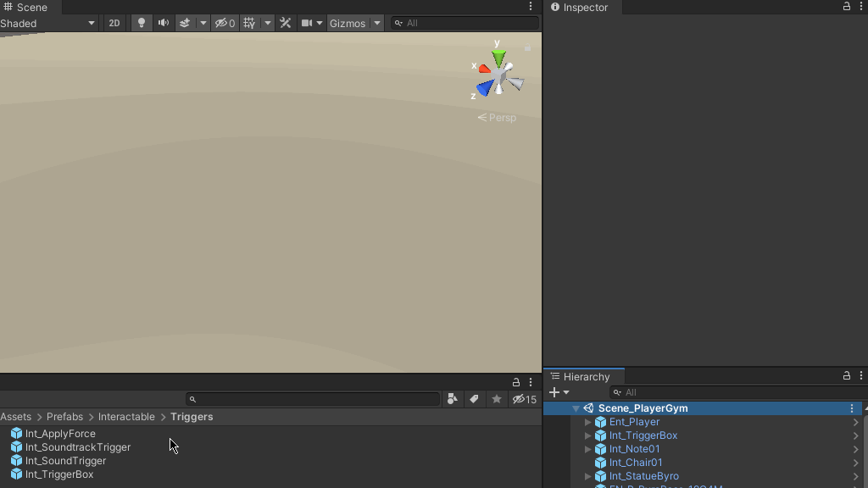Open scene effects dropdown arrow
The height and width of the screenshot is (488, 868).
pos(203,23)
